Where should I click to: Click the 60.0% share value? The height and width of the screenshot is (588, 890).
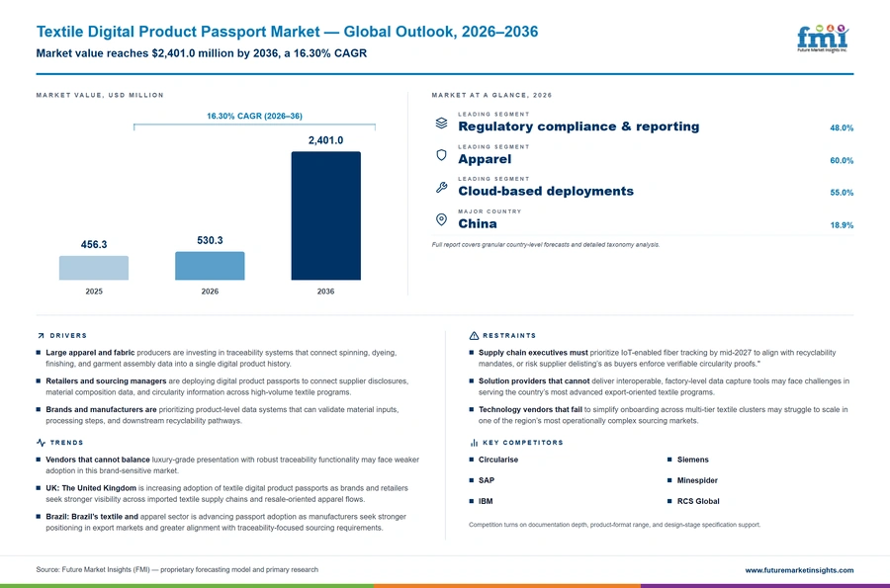click(842, 160)
